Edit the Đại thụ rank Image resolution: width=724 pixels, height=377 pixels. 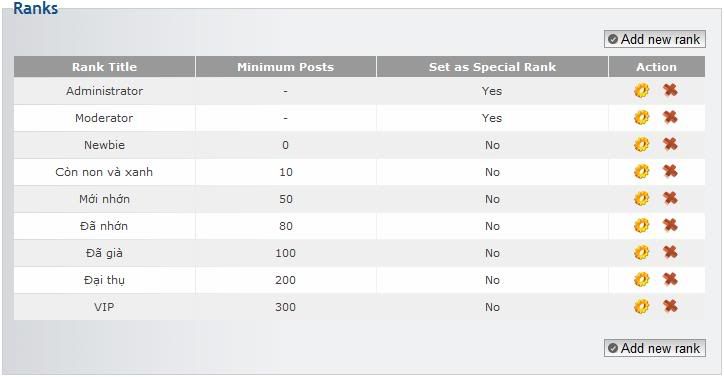tap(641, 280)
